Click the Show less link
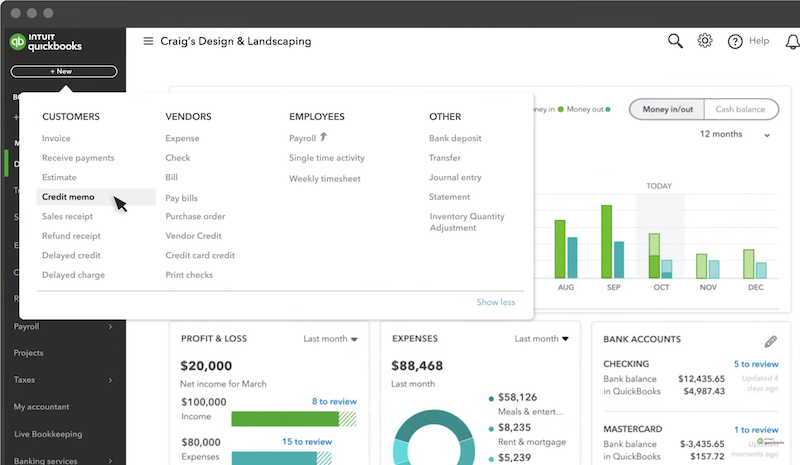Image resolution: width=800 pixels, height=465 pixels. point(495,302)
